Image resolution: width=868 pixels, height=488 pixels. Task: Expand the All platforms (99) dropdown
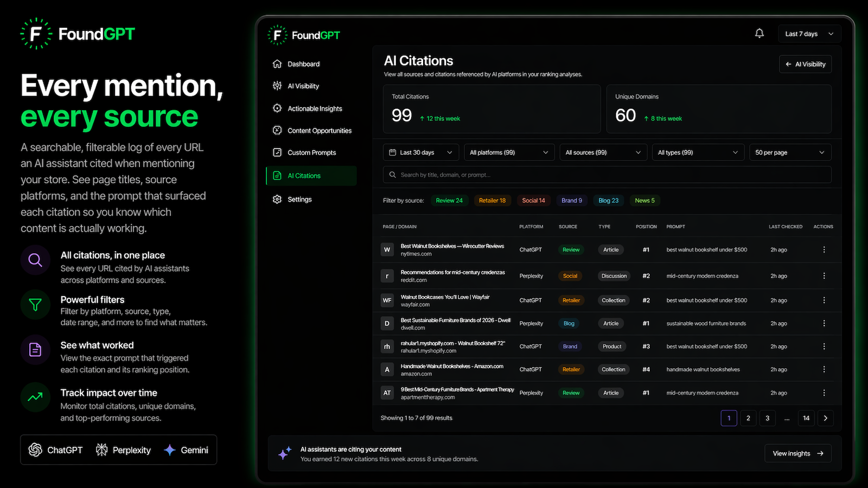pos(509,152)
